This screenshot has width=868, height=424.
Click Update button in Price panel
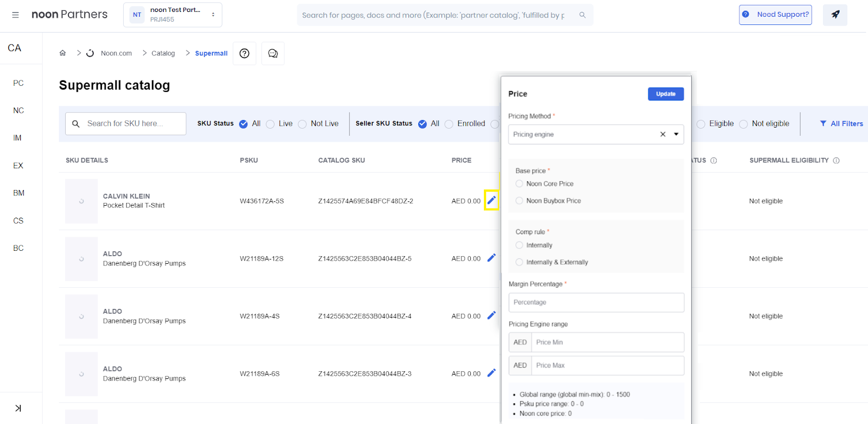[x=666, y=94]
